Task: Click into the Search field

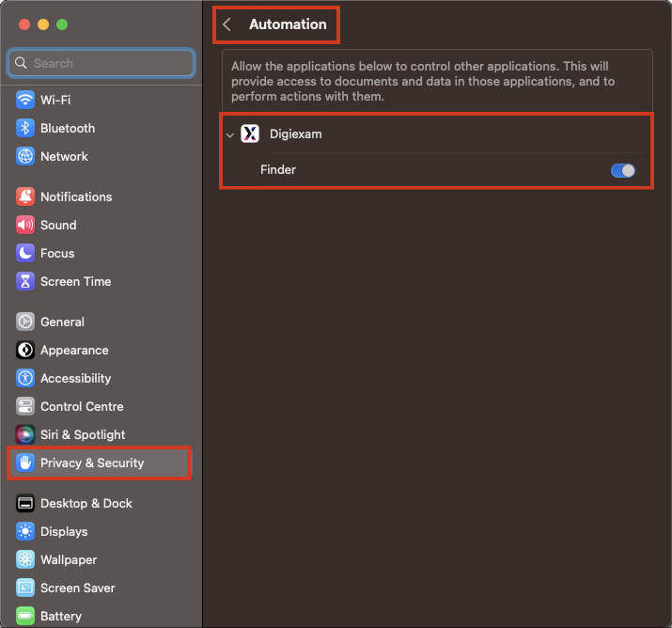Action: [x=102, y=63]
